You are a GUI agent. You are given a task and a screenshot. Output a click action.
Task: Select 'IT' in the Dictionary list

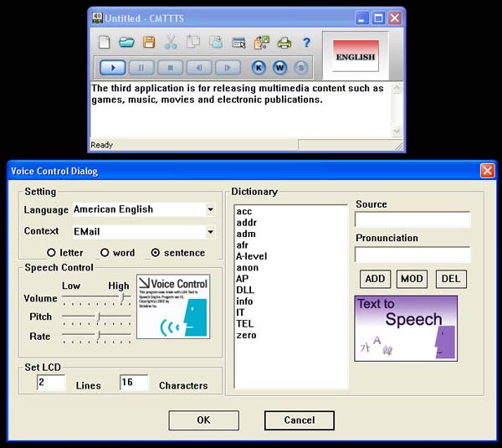click(x=240, y=312)
